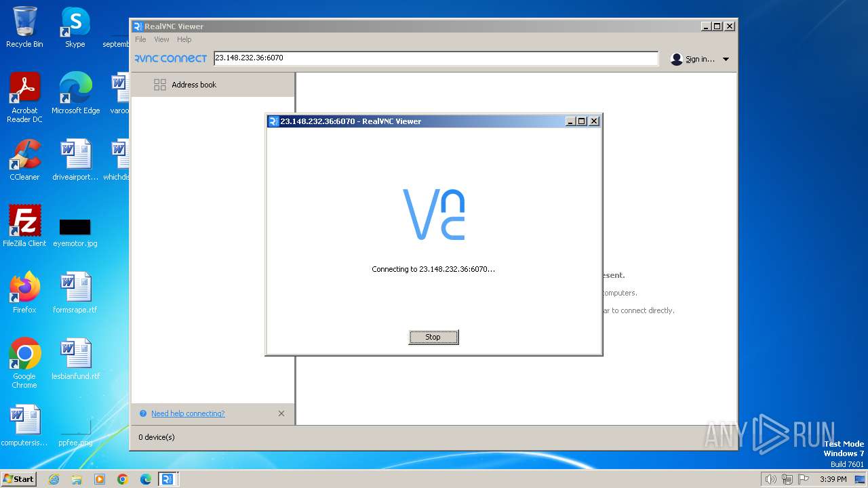Close the connecting dialog window
This screenshot has width=868, height=488.
tap(594, 121)
